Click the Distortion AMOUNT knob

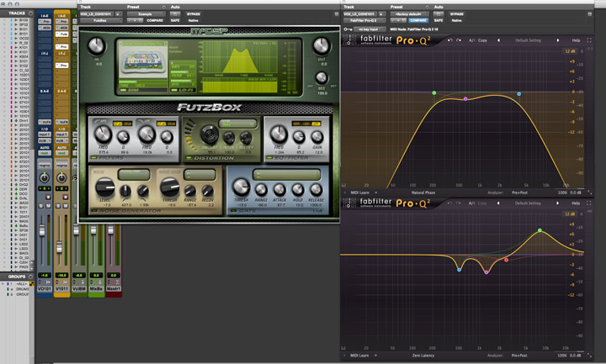coord(210,135)
